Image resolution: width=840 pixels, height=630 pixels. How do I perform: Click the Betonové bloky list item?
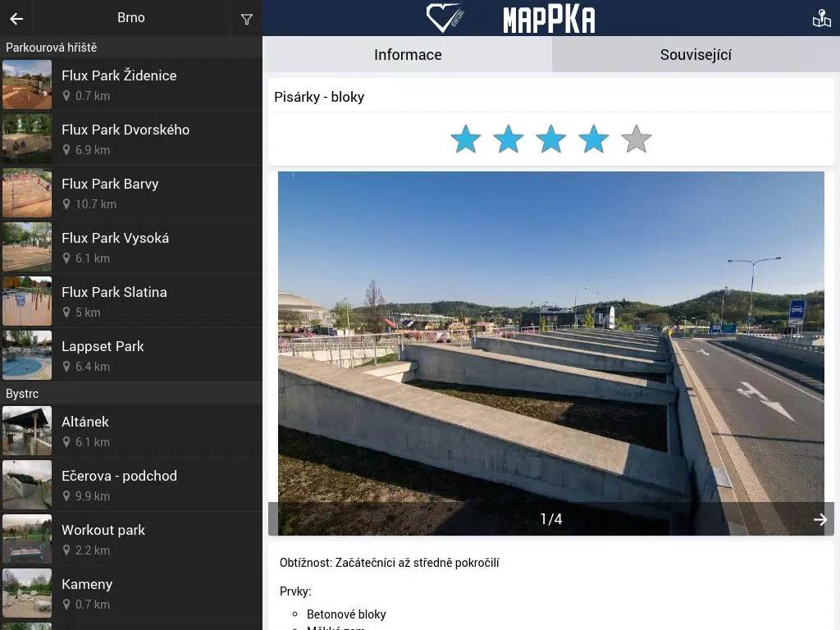[346, 614]
